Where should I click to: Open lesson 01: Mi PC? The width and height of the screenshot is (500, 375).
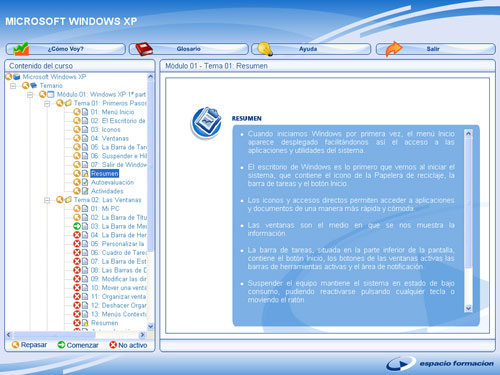tap(105, 209)
